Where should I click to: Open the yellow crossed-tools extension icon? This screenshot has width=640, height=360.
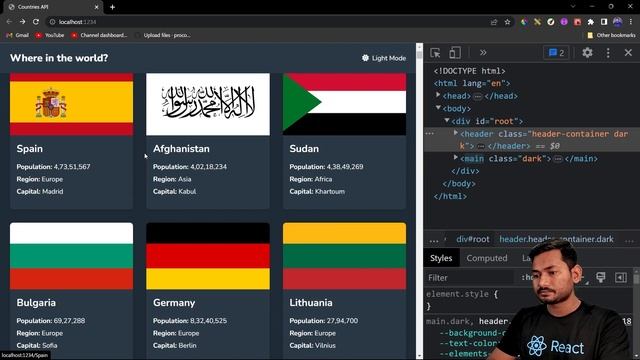pos(537,22)
